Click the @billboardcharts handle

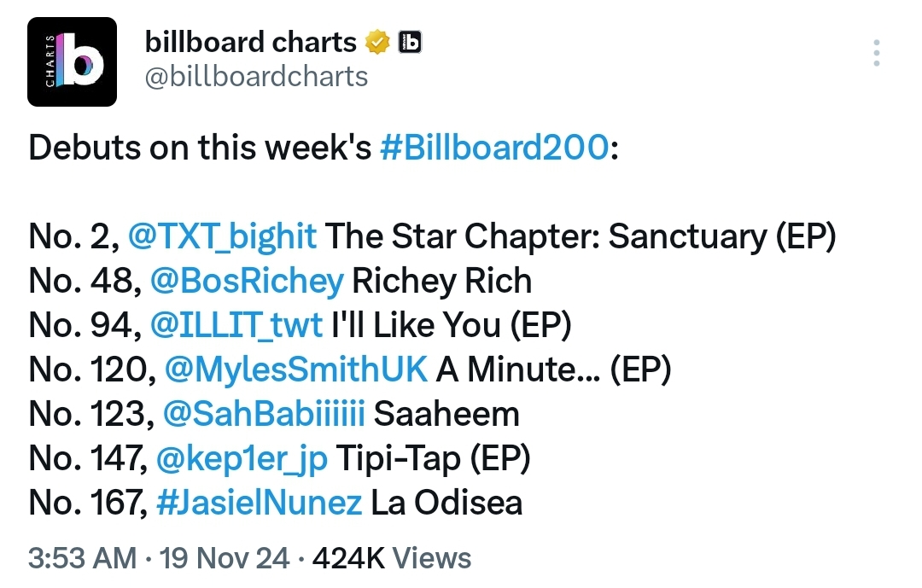tap(256, 77)
